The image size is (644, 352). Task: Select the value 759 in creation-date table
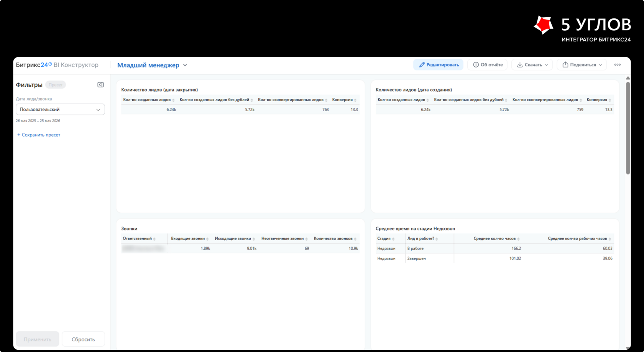580,110
